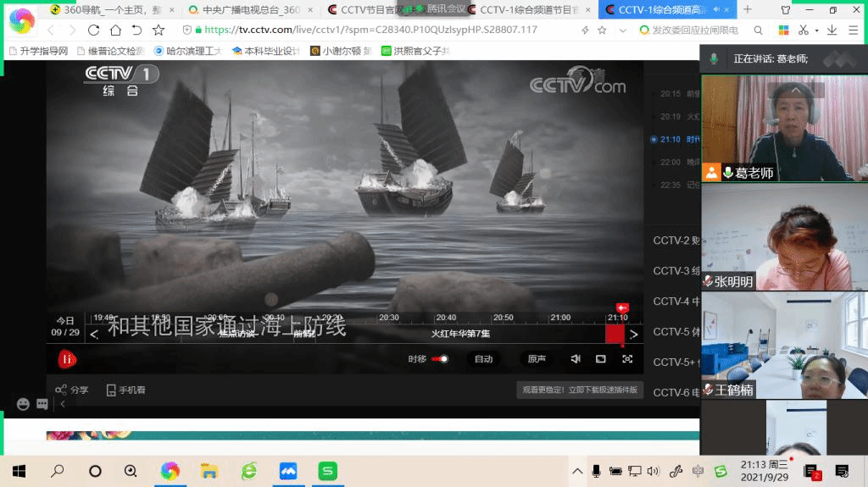Expand the system tray hidden icons
Viewport: 868px width, 487px height.
[577, 471]
